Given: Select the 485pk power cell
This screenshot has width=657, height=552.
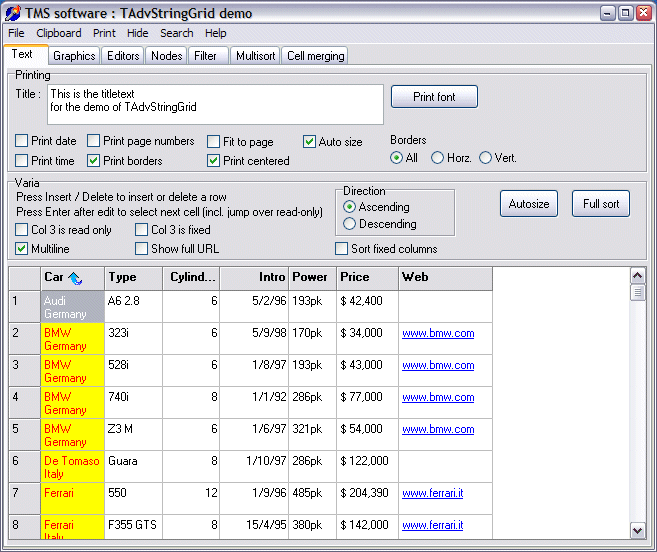Looking at the screenshot, I should (x=313, y=499).
